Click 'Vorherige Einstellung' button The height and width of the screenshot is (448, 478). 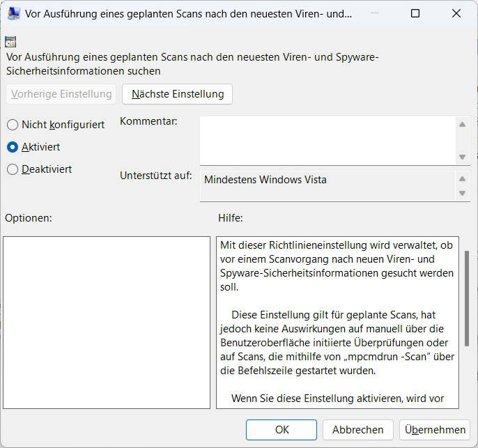[61, 94]
